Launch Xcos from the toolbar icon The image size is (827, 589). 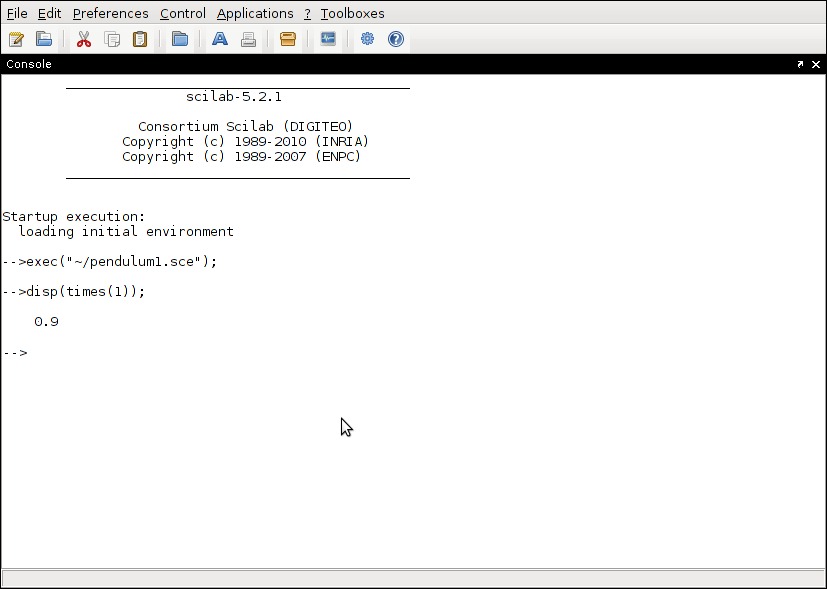[x=328, y=40]
